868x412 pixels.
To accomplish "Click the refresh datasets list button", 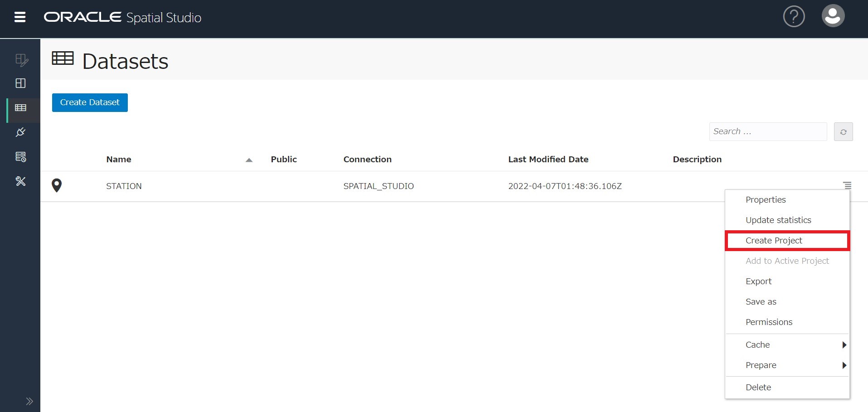I will click(x=843, y=132).
